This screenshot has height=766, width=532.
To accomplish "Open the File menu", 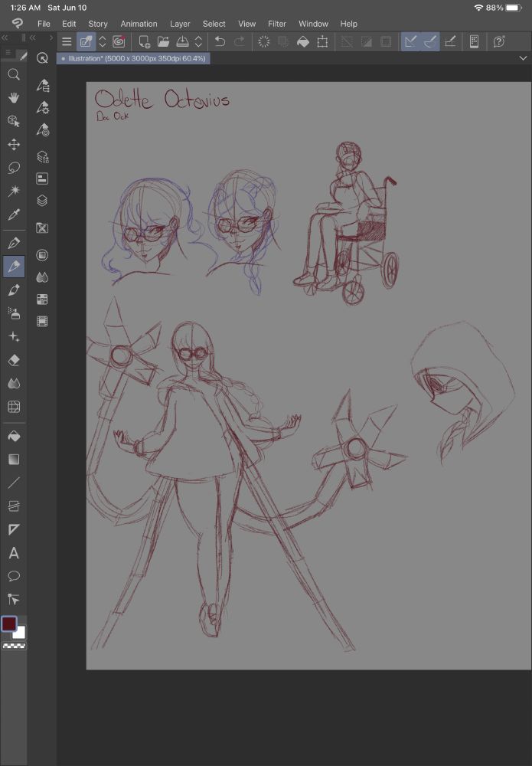I will [x=44, y=24].
